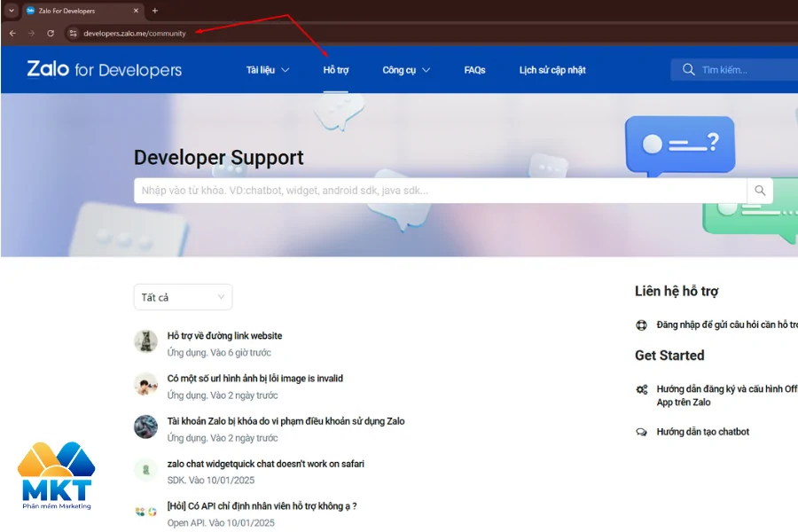The width and height of the screenshot is (798, 532).
Task: Open post Có API chỉ định nhân viên hỗ trợ
Action: [262, 506]
